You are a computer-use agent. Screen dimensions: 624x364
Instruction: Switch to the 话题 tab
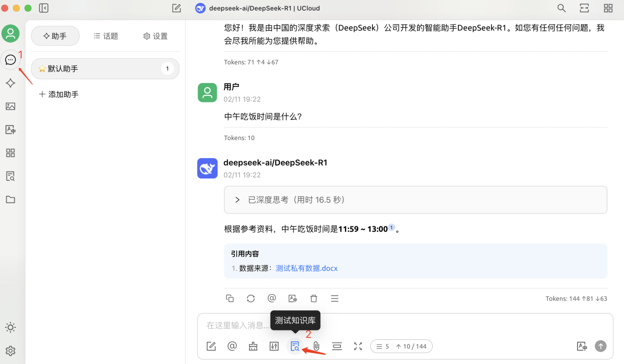(x=105, y=36)
